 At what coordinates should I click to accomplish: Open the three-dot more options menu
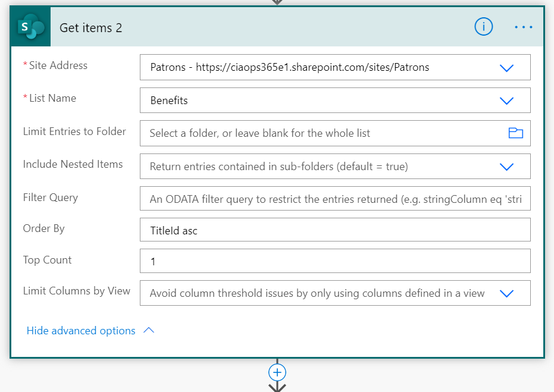pos(523,27)
